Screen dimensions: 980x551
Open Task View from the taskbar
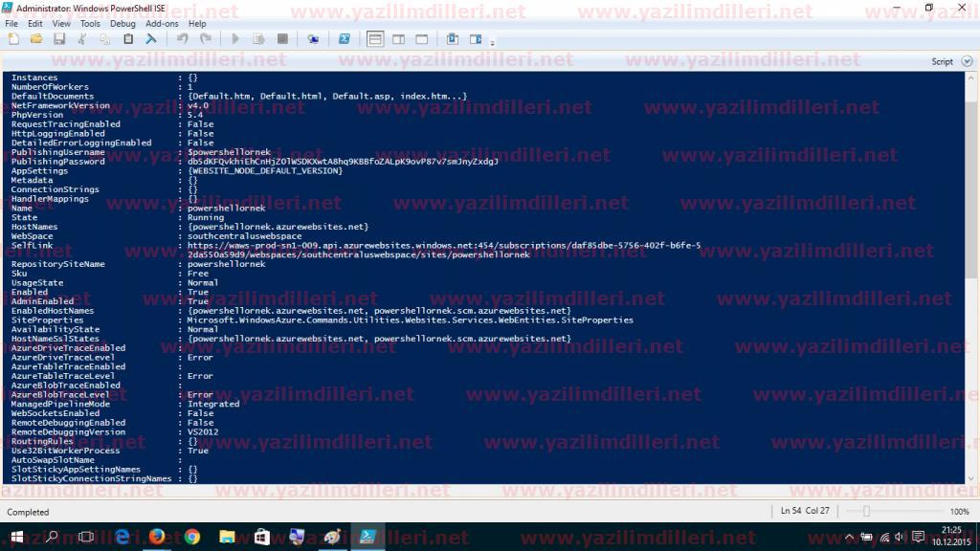(x=86, y=537)
